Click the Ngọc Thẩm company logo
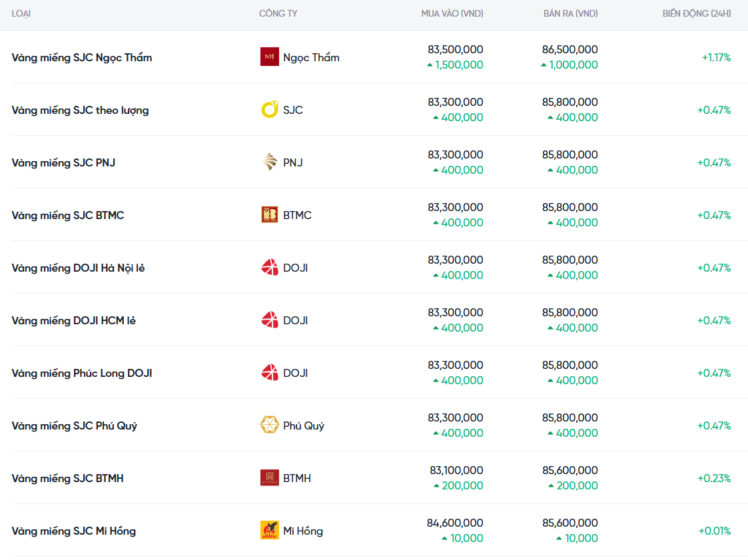Image resolution: width=748 pixels, height=560 pixels. [x=270, y=57]
